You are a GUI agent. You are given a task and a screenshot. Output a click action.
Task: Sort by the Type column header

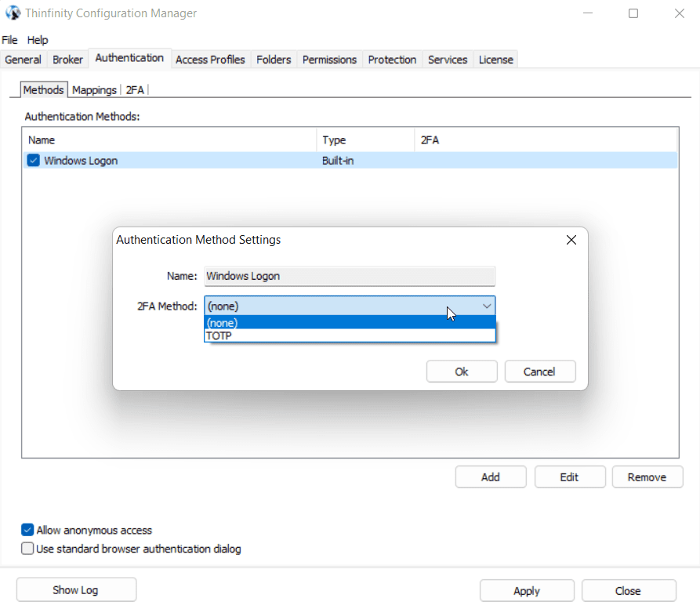tap(365, 140)
